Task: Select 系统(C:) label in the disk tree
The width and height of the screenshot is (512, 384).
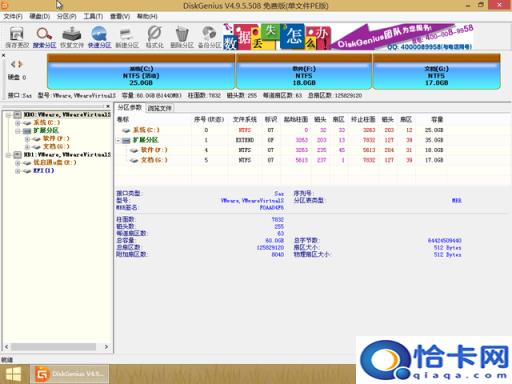Action: point(46,123)
